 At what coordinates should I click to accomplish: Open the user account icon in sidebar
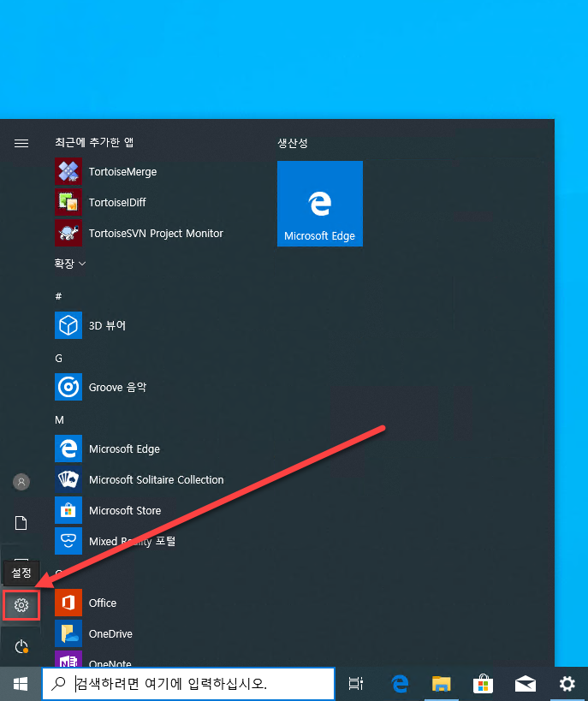[21, 482]
